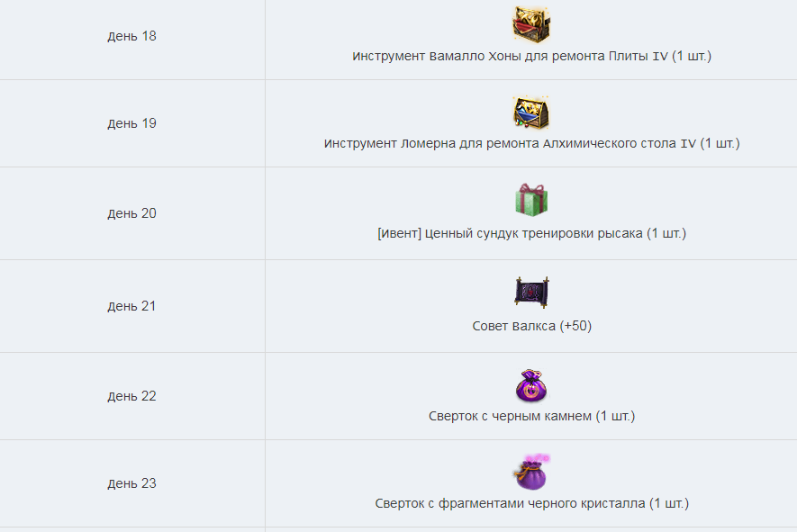Click the Совет Валкса reward name
Image resolution: width=797 pixels, height=532 pixels.
pos(514,326)
